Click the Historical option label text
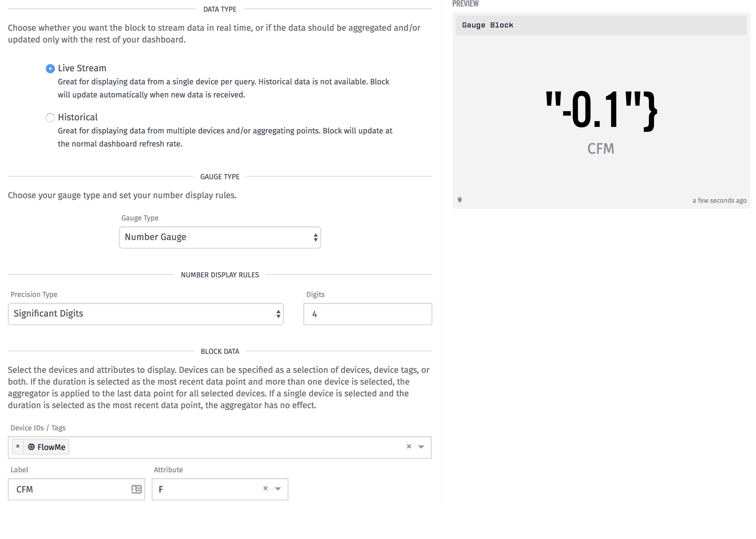This screenshot has height=539, width=756. pyautogui.click(x=77, y=117)
